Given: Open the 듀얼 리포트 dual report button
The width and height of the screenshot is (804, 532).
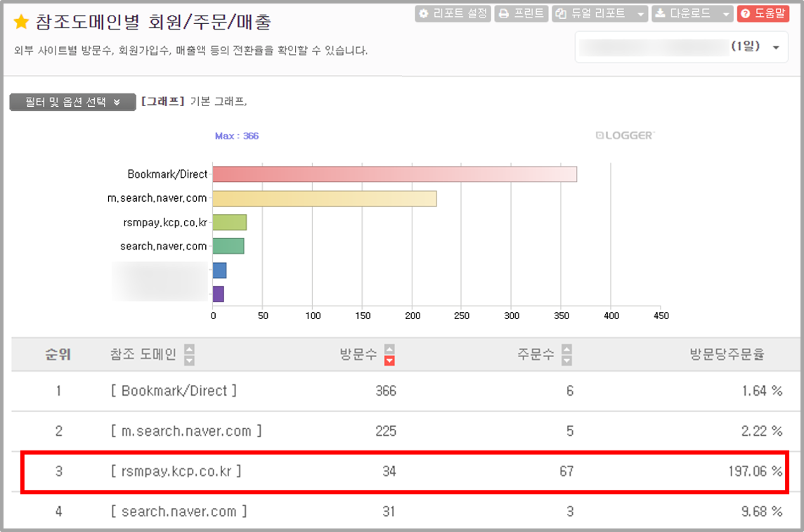Looking at the screenshot, I should (592, 13).
